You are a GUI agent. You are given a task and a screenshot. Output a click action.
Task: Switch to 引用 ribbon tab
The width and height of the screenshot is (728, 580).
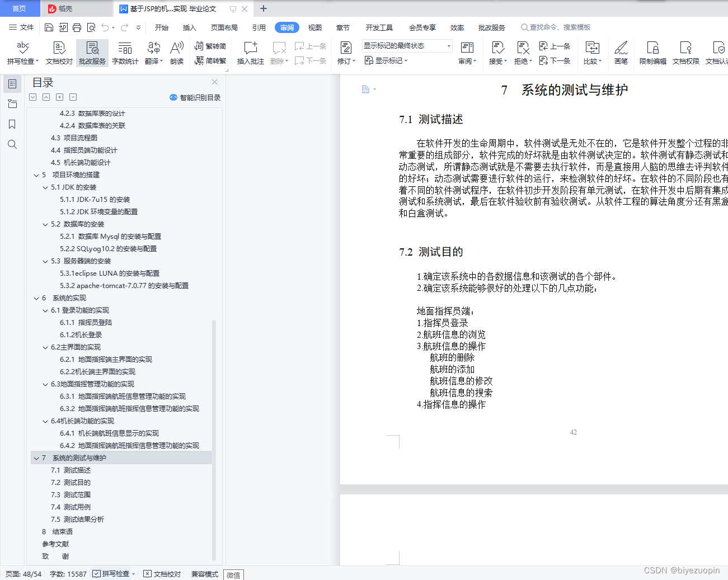pyautogui.click(x=259, y=27)
